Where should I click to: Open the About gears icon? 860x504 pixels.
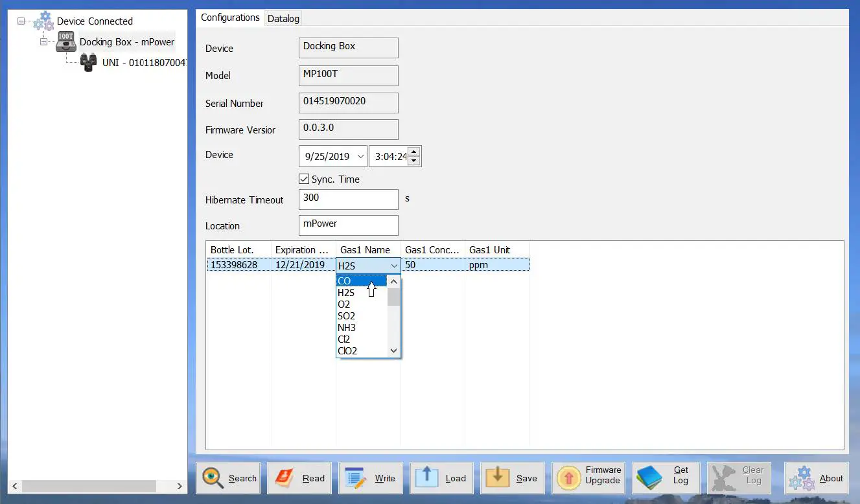point(800,478)
